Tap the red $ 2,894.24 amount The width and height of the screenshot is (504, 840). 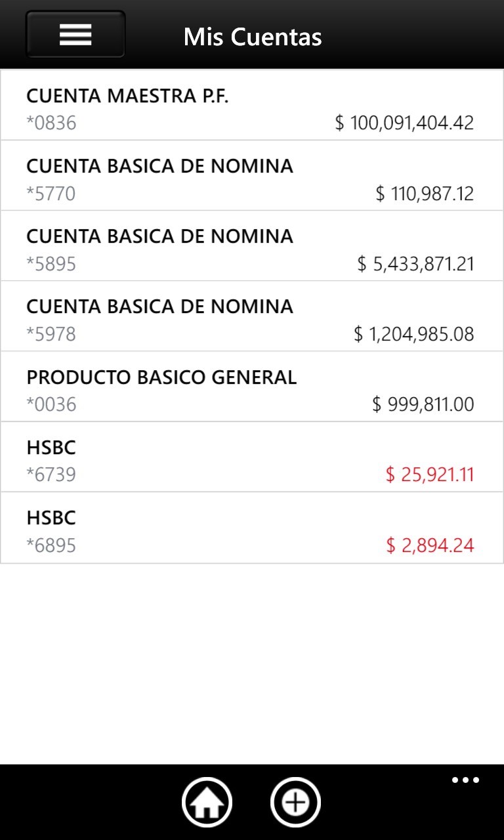(430, 545)
